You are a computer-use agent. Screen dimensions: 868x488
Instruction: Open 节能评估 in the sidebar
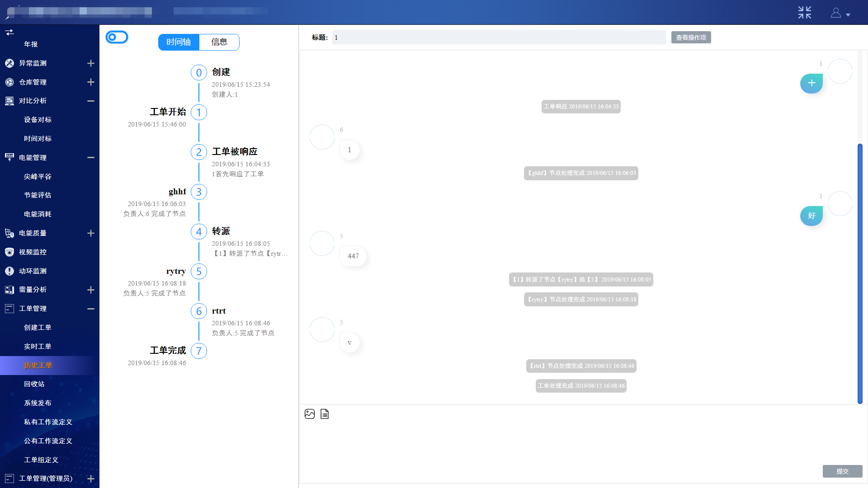[38, 195]
